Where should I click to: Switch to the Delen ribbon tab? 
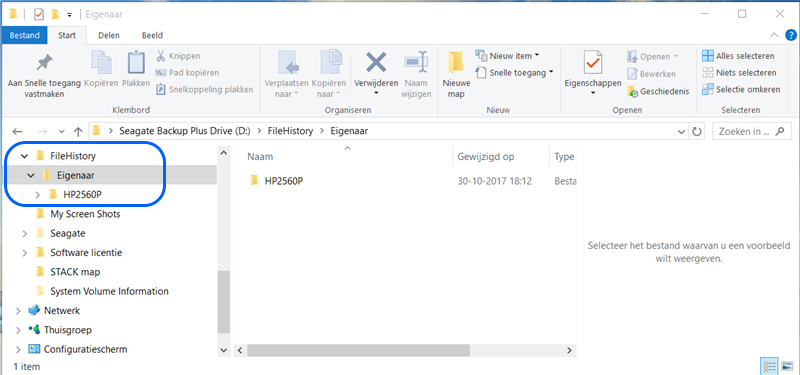pos(109,35)
